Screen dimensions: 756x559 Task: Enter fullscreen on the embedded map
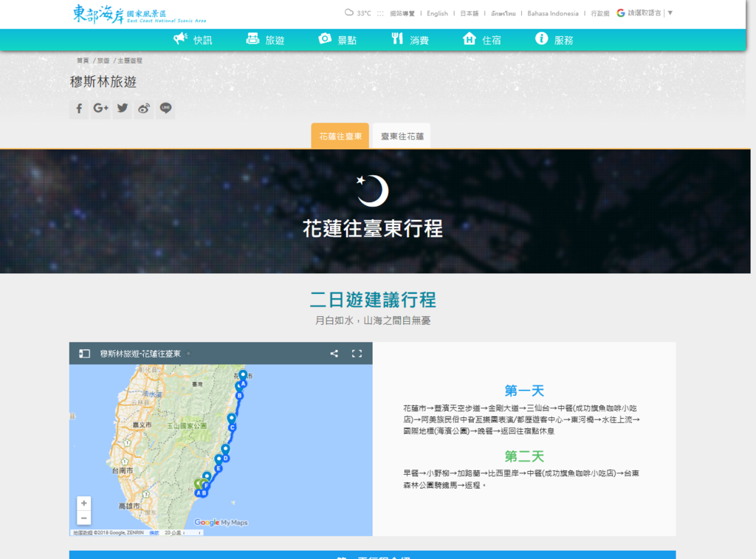tap(357, 353)
